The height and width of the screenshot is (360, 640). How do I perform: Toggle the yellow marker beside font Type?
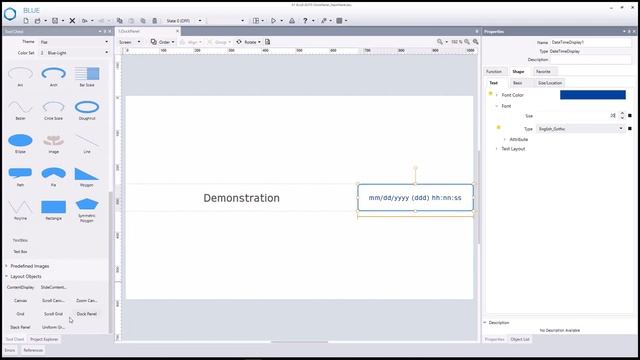click(498, 128)
